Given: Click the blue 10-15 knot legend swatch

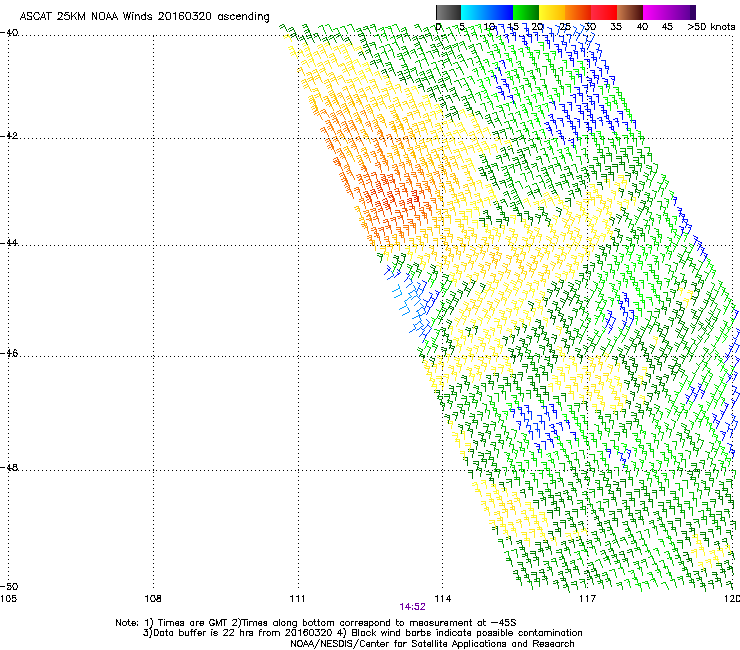Looking at the screenshot, I should tap(499, 12).
